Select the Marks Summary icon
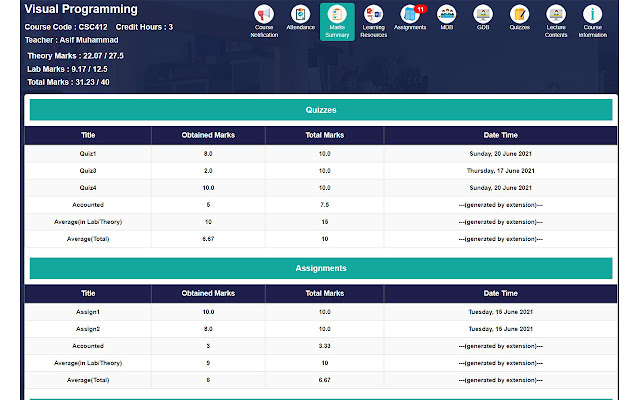Image resolution: width=640 pixels, height=400 pixels. tap(337, 15)
